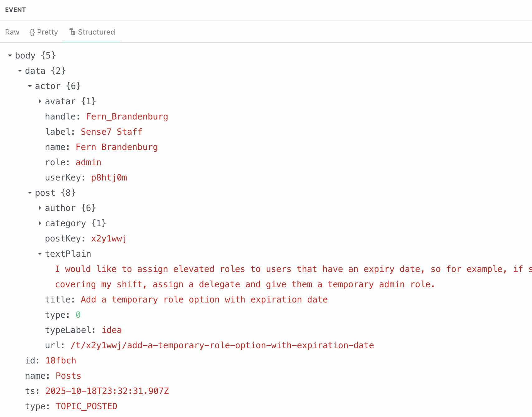This screenshot has height=417, width=532.
Task: Click the Pretty curly braces icon
Action: (32, 32)
